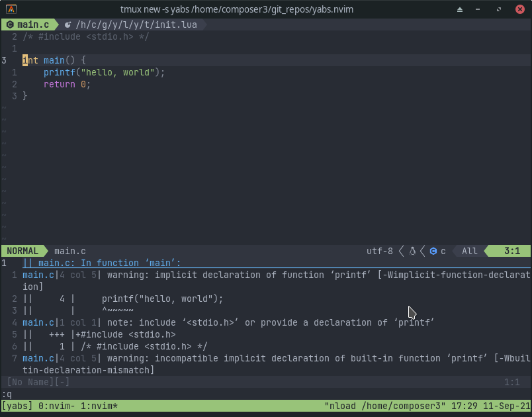
Task: Switch to tmux window 0:nvim-
Action: pos(57,406)
